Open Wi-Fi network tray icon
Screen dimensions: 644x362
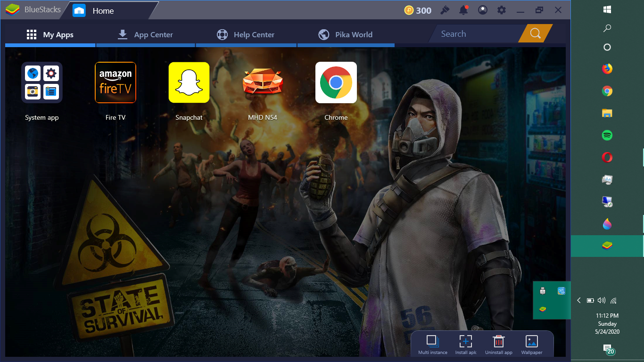(613, 300)
